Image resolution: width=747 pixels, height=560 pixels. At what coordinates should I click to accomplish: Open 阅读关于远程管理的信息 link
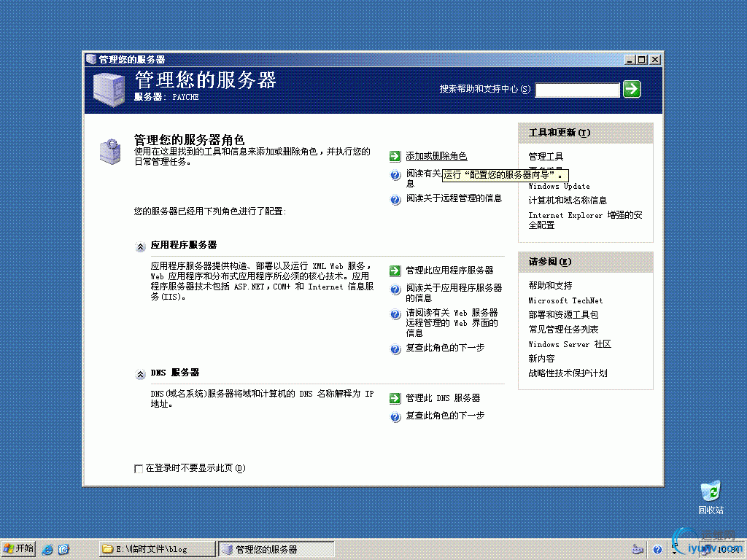(454, 198)
